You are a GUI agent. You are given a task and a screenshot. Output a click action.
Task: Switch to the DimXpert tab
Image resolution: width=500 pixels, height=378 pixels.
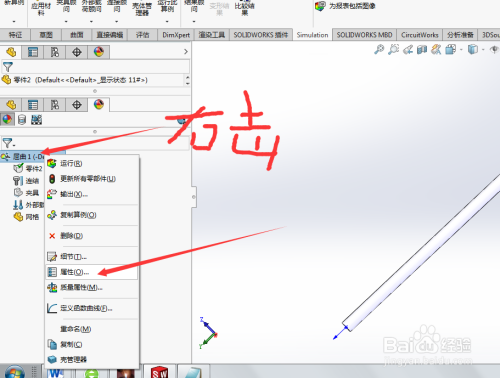[176, 35]
